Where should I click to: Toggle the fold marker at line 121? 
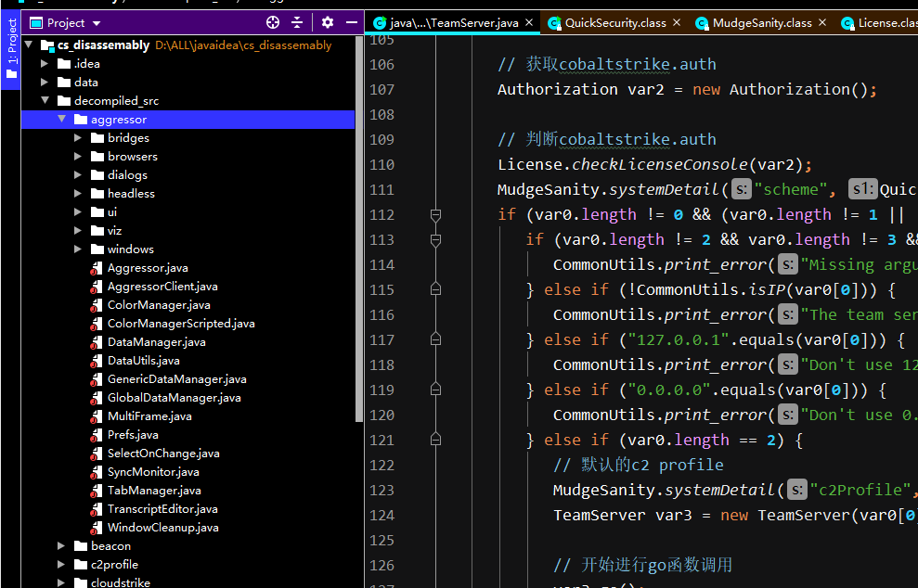(x=435, y=441)
